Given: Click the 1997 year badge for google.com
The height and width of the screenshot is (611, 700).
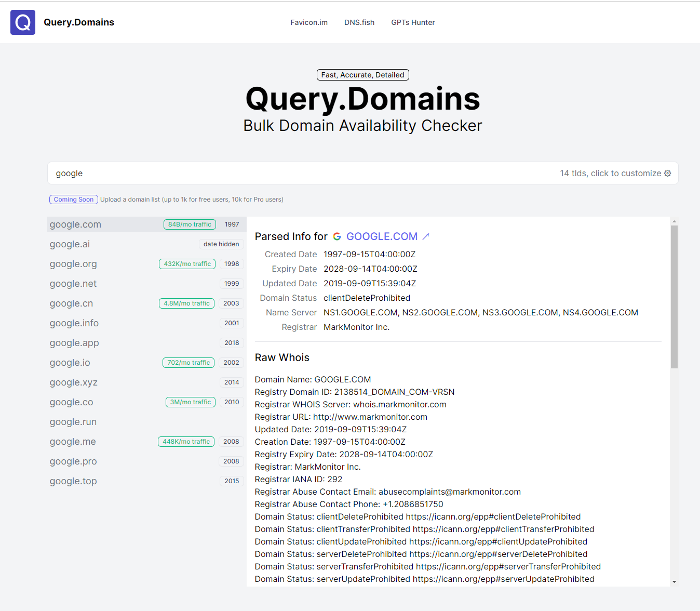Looking at the screenshot, I should (x=232, y=224).
